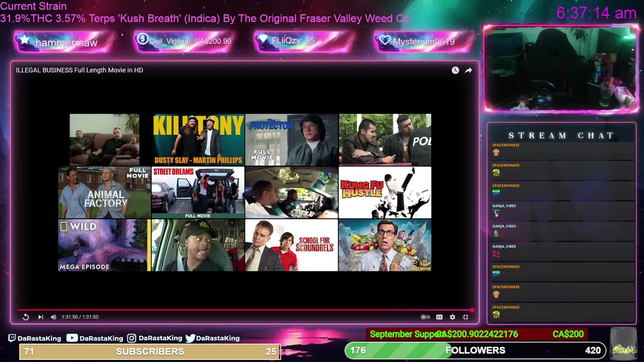
Task: Click the September Support donation goal bar
Action: [477, 334]
